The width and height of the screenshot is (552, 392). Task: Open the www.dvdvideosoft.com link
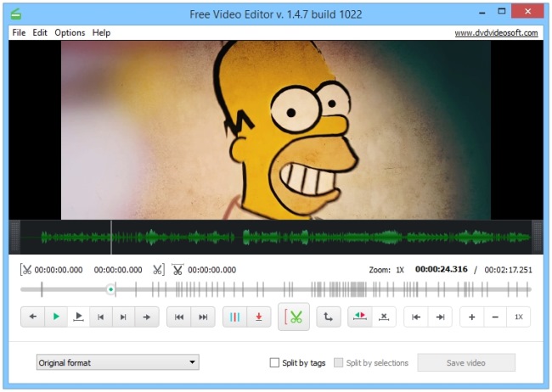point(496,33)
